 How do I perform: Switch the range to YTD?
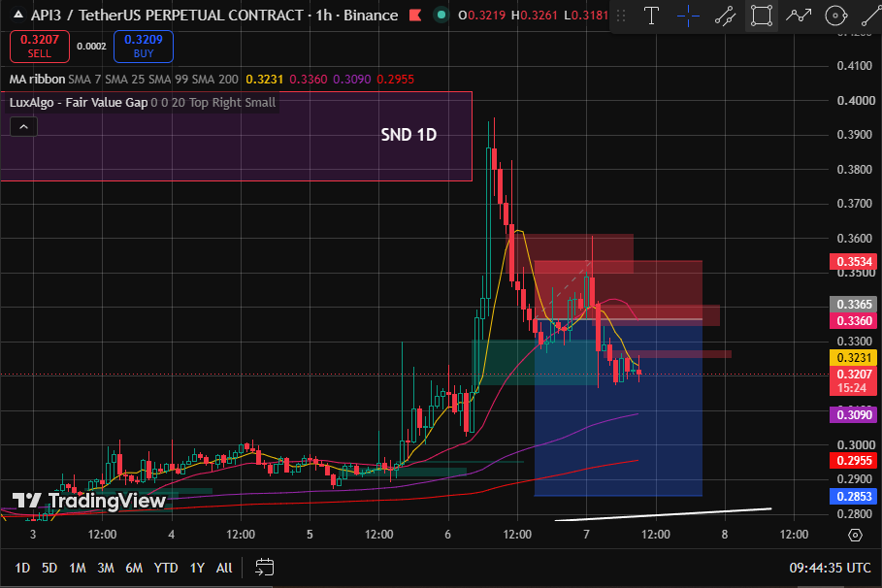click(166, 568)
